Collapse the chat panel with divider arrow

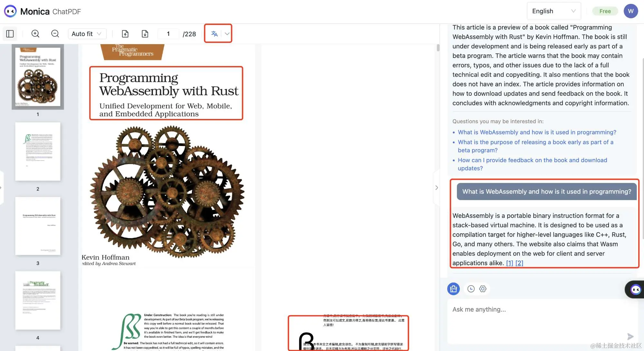[436, 188]
